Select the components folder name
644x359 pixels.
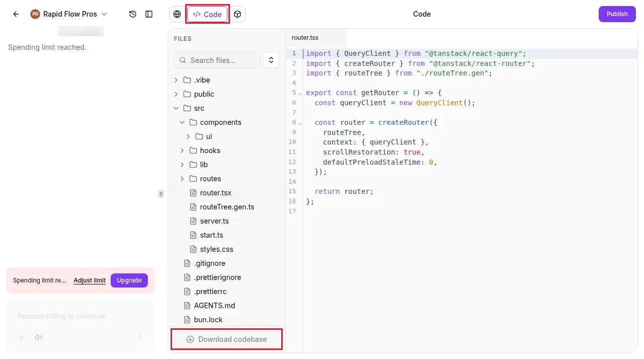[220, 122]
